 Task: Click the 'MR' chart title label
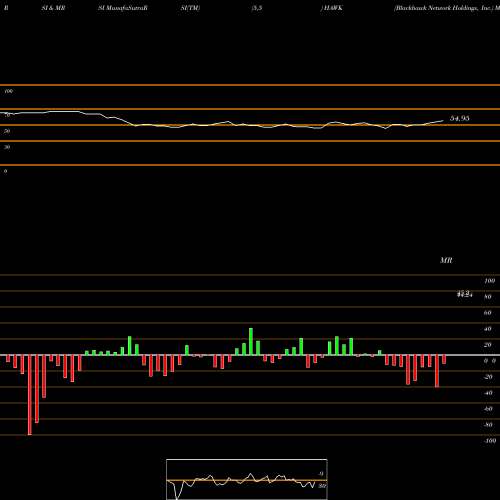446,260
